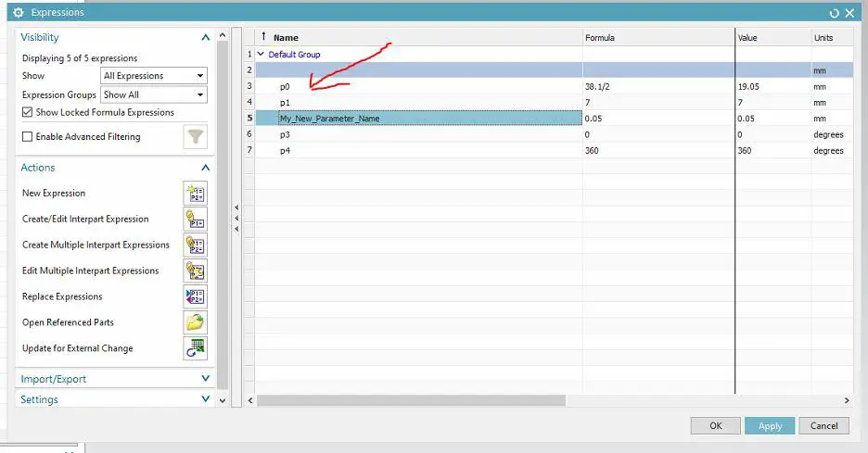This screenshot has width=868, height=453.
Task: Click formula cell 360 of p4
Action: click(658, 150)
